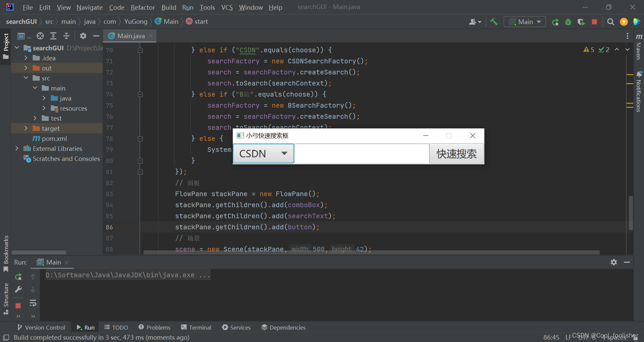The image size is (644, 342).
Task: Hide the Run panel
Action: (x=627, y=262)
